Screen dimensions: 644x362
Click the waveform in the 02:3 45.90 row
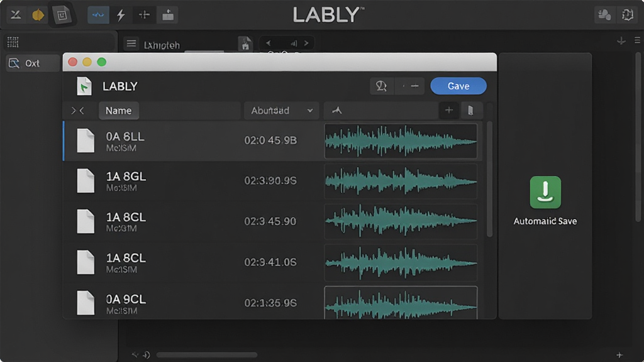click(401, 222)
